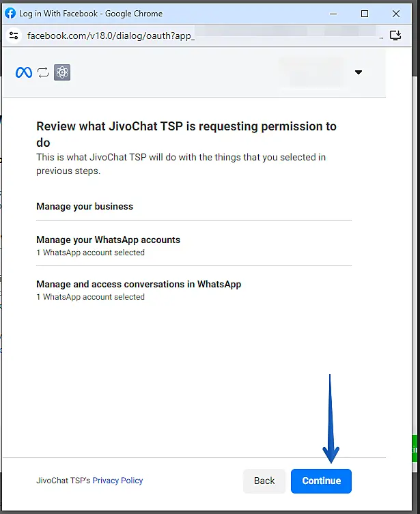Click the Continue button

pos(321,481)
